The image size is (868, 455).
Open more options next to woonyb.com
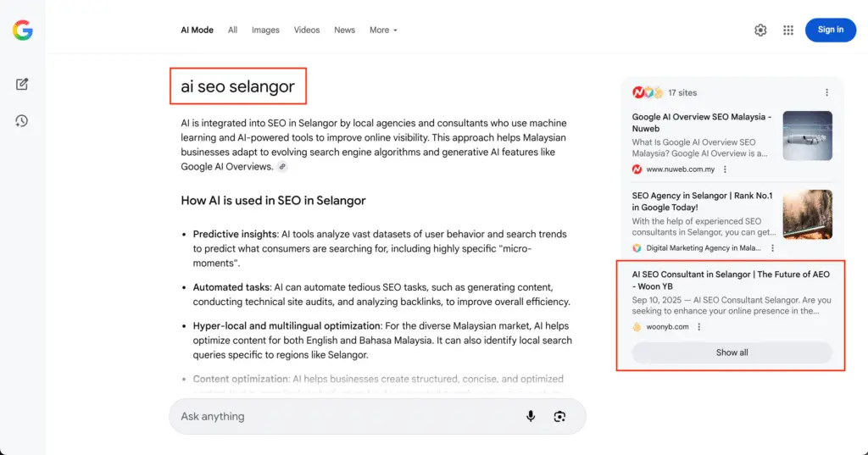698,326
